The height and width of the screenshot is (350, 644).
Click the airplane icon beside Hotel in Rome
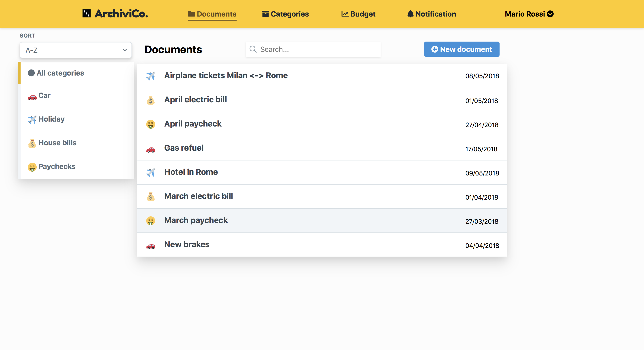coord(150,172)
